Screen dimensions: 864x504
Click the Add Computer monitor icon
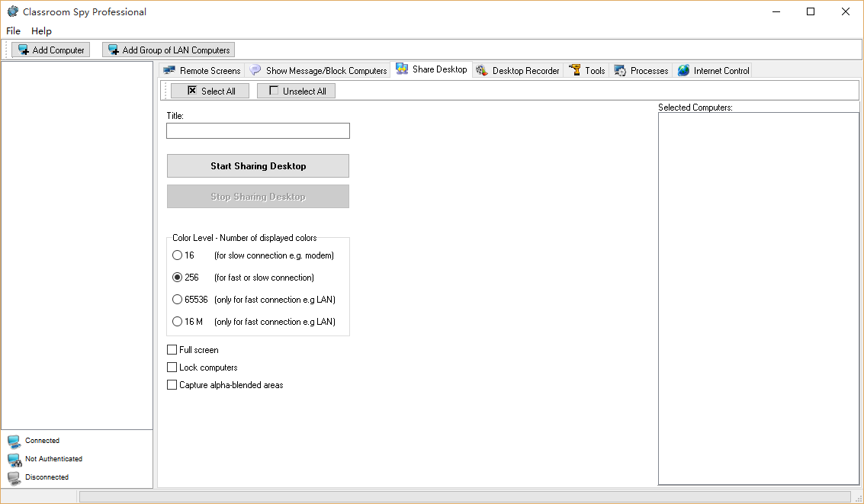[x=23, y=50]
